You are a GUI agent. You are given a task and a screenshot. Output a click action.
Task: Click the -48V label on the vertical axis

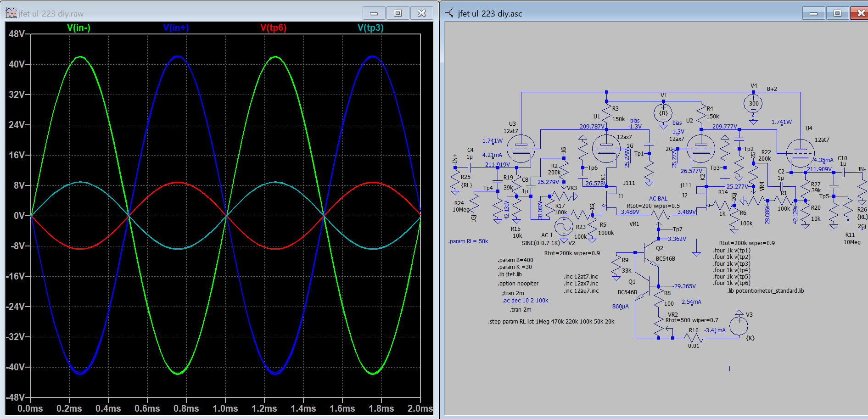pos(15,397)
